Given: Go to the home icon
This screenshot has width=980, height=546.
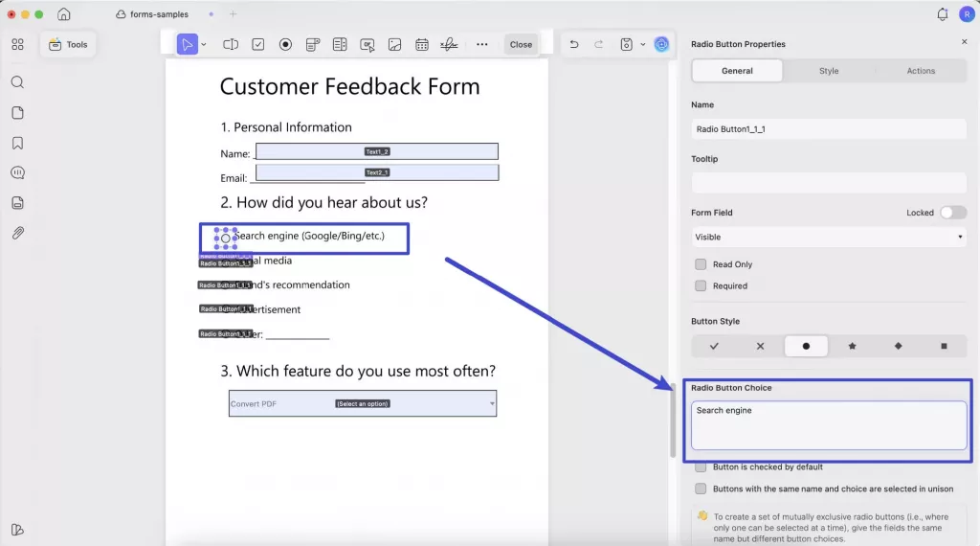Looking at the screenshot, I should coord(64,14).
